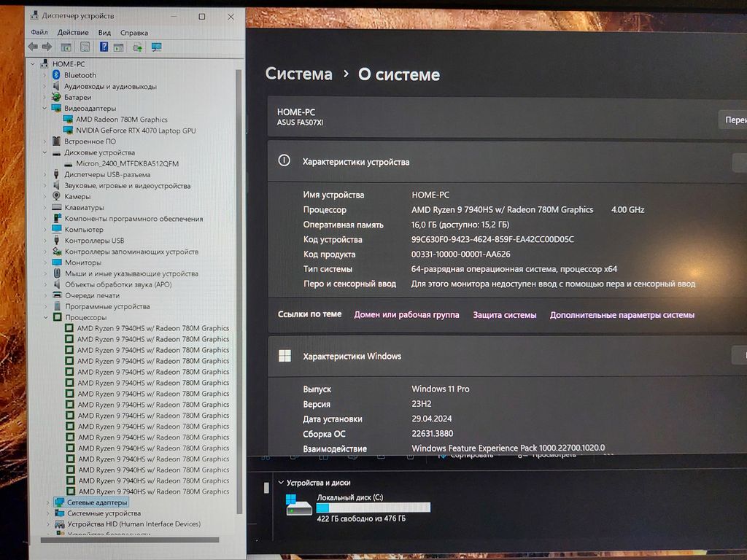The height and width of the screenshot is (560, 747).
Task: Click the scan for hardware changes monitor icon
Action: pos(156,47)
